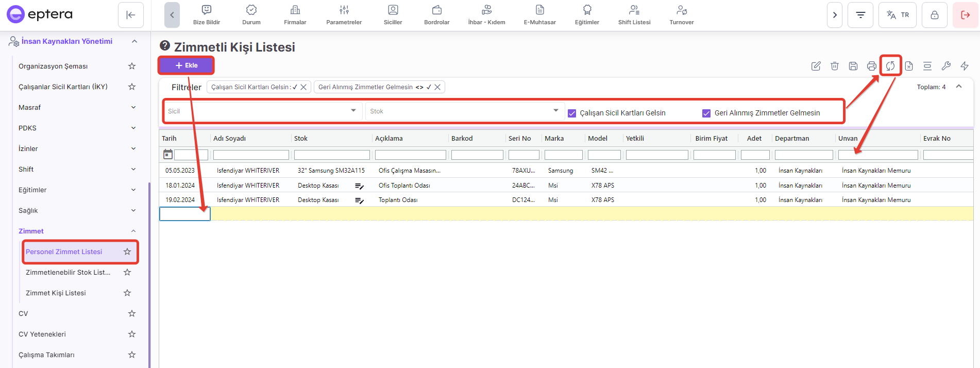Select Zimmetlenebilir Stok Listesi in sidebar
This screenshot has width=980, height=368.
[68, 272]
